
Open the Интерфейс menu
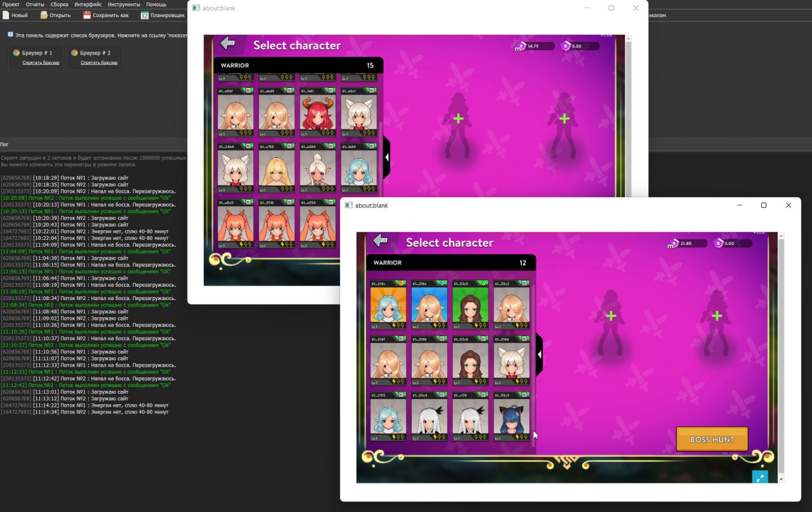point(88,4)
